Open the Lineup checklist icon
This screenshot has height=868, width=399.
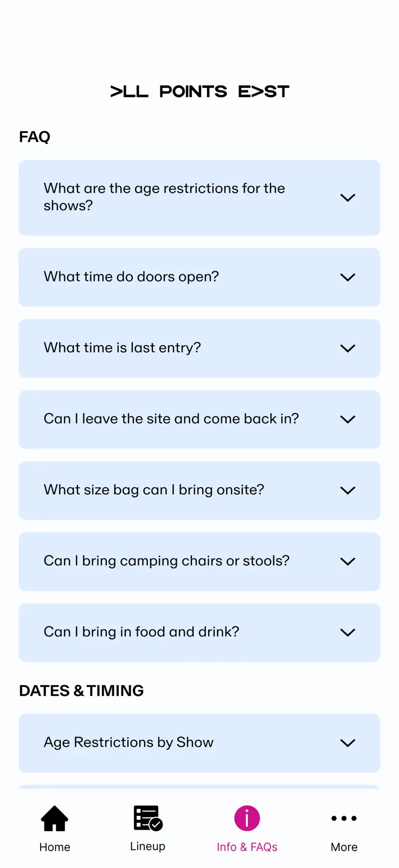pos(148,818)
